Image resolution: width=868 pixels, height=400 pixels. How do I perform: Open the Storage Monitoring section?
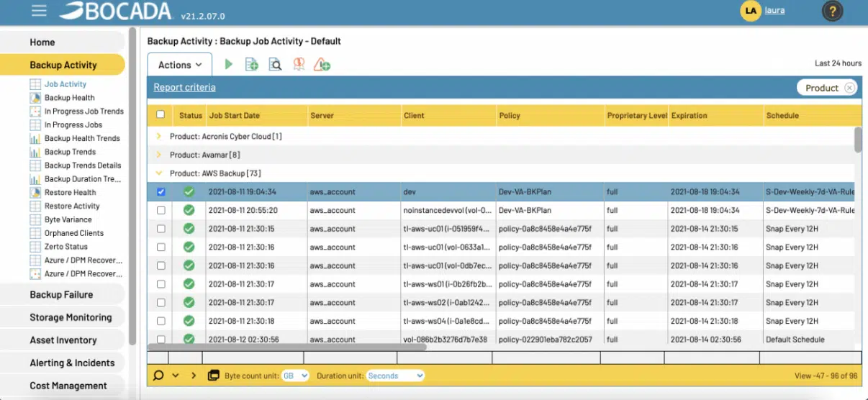click(x=63, y=317)
